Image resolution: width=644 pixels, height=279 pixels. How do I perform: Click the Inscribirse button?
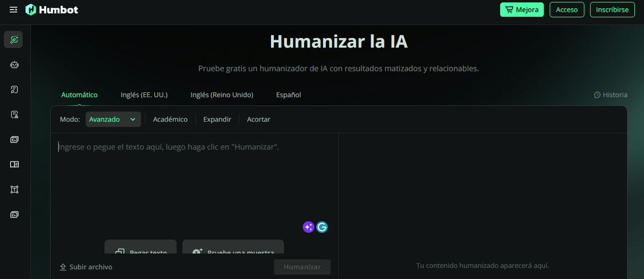click(x=612, y=10)
